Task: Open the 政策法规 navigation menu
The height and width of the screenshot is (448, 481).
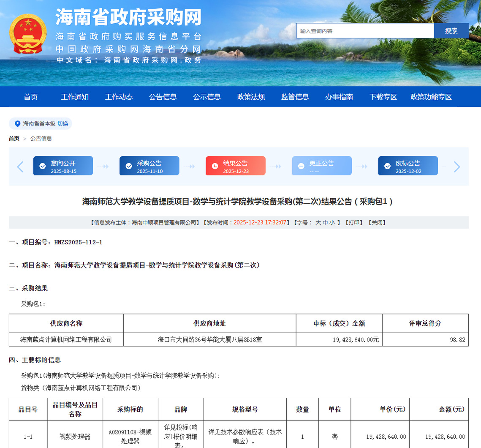Action: 251,97
